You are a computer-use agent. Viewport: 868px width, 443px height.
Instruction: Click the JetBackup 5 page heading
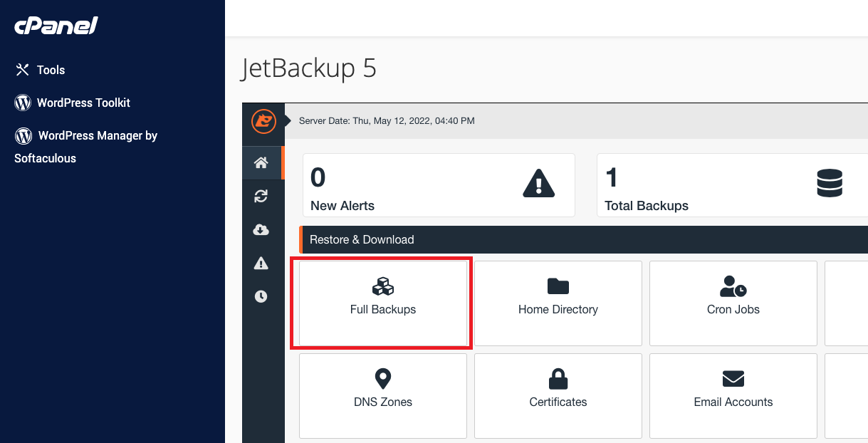pyautogui.click(x=309, y=68)
